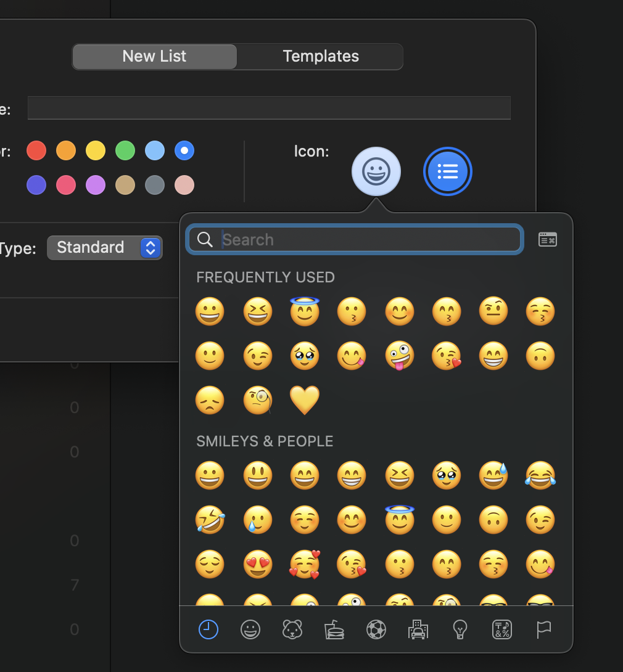Image resolution: width=623 pixels, height=672 pixels.
Task: Choose the red color swatch
Action: point(36,150)
